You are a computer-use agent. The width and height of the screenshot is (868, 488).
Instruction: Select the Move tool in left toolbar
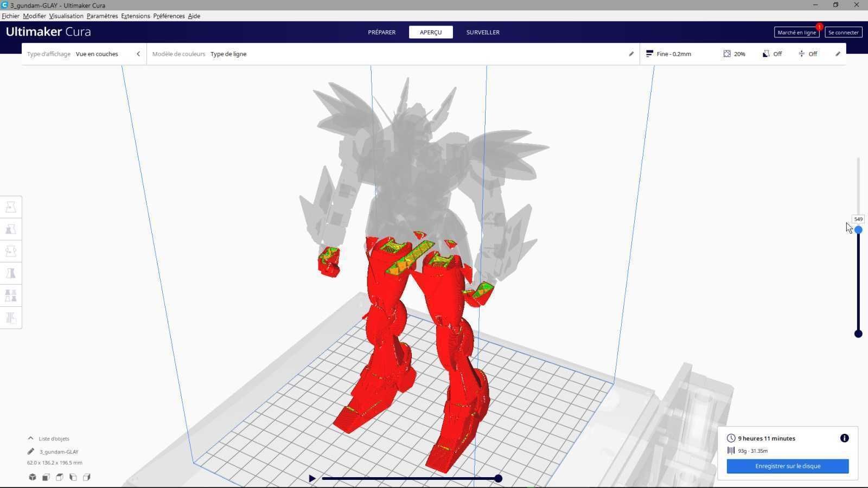point(11,207)
